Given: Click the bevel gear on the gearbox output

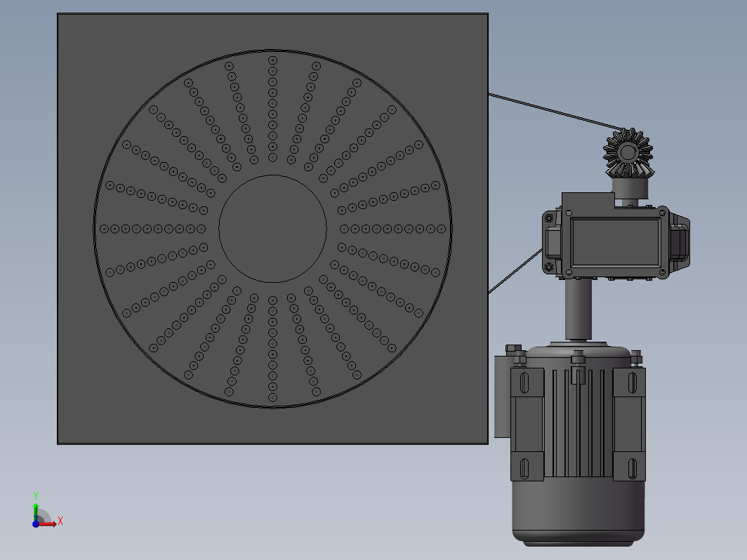Looking at the screenshot, I should coord(628,153).
